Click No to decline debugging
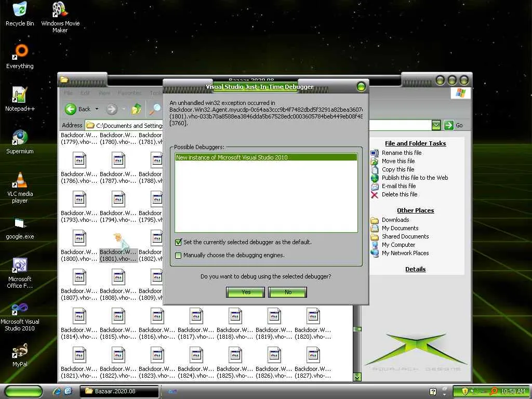Image resolution: width=532 pixels, height=399 pixels. [287, 292]
